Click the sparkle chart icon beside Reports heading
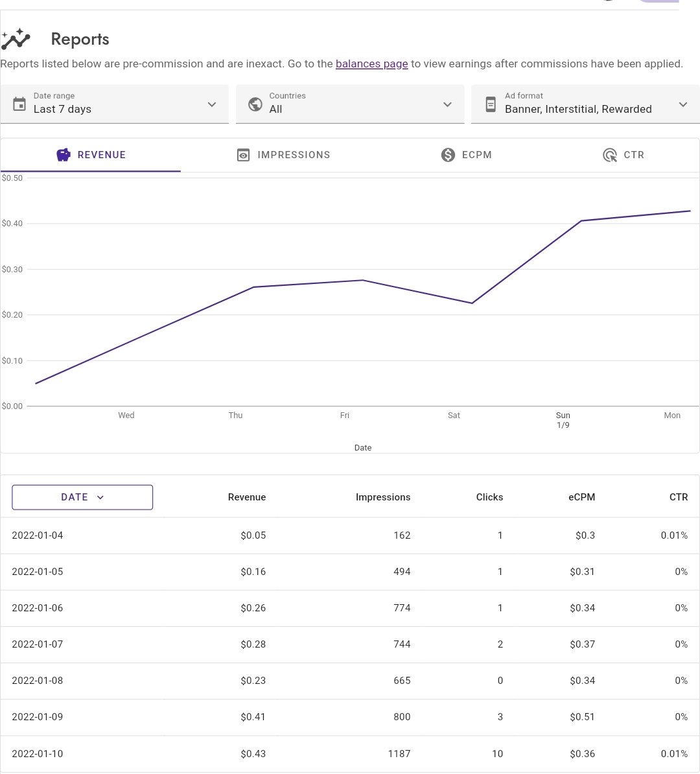This screenshot has width=700, height=774. [16, 38]
